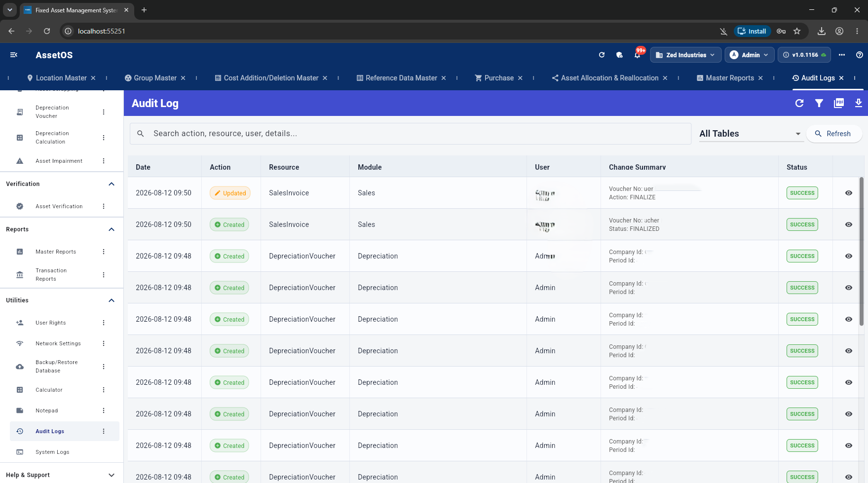Screen dimensions: 868x483
Task: Reload the Audit Log using header refresh icon
Action: pos(799,103)
